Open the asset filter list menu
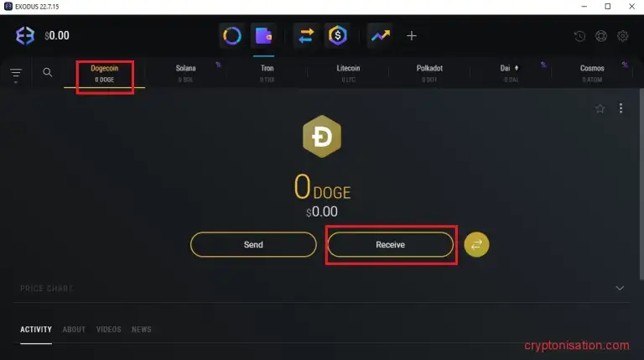Image resolution: width=644 pixels, height=360 pixels. [x=16, y=75]
